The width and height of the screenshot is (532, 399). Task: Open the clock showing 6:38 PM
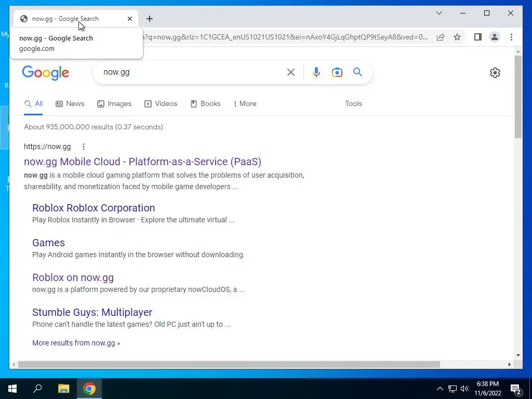(x=488, y=389)
